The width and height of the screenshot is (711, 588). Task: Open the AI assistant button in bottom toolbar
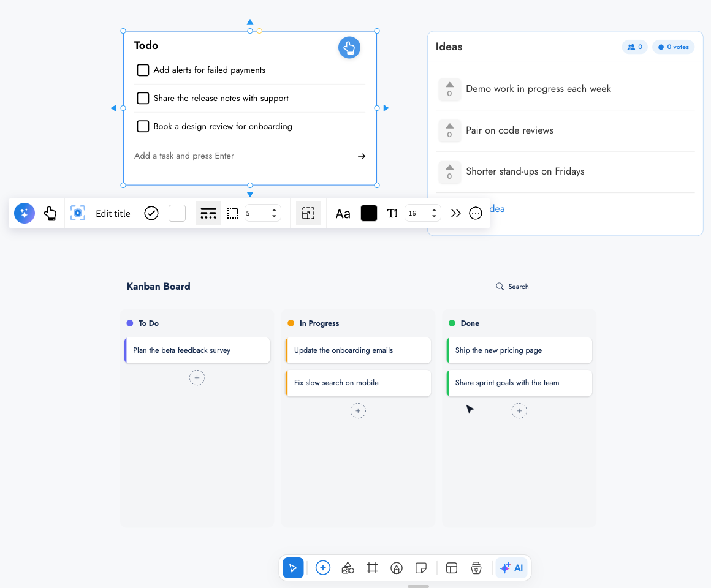pyautogui.click(x=512, y=568)
